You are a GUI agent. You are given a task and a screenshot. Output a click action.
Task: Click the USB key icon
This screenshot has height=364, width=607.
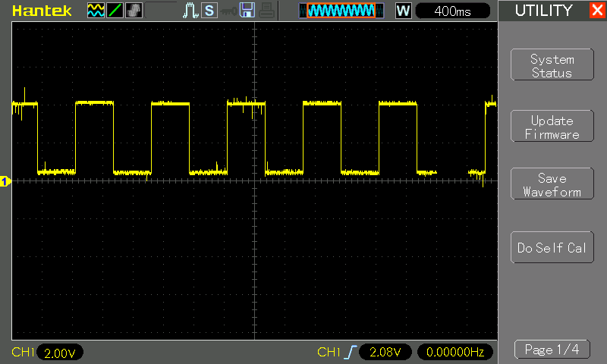[228, 11]
